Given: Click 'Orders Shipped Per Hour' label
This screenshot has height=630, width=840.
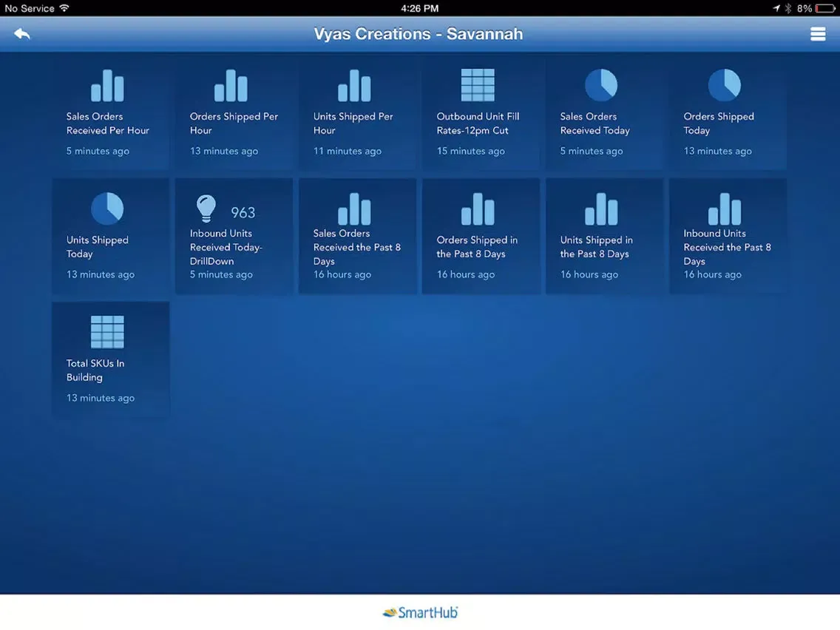Looking at the screenshot, I should click(x=234, y=123).
